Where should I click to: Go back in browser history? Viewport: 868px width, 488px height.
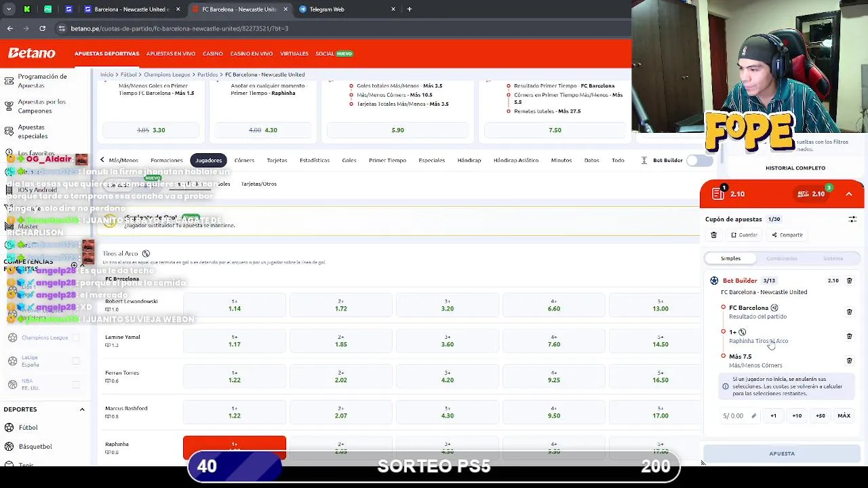click(9, 28)
